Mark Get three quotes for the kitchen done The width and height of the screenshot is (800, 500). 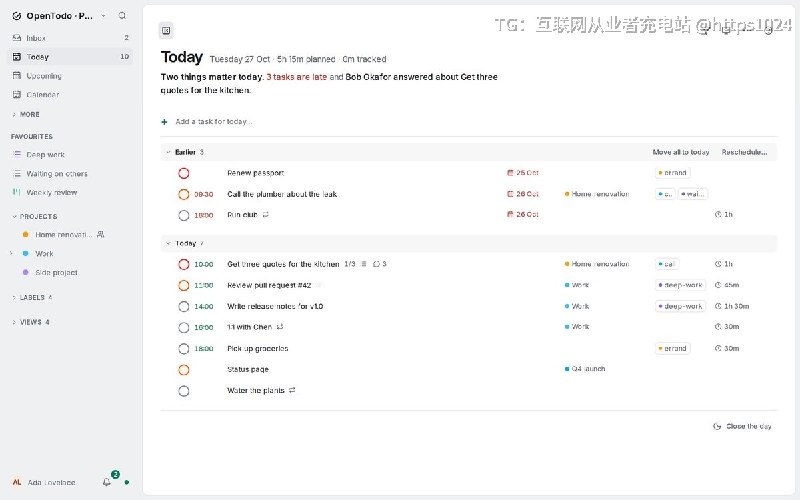(184, 264)
